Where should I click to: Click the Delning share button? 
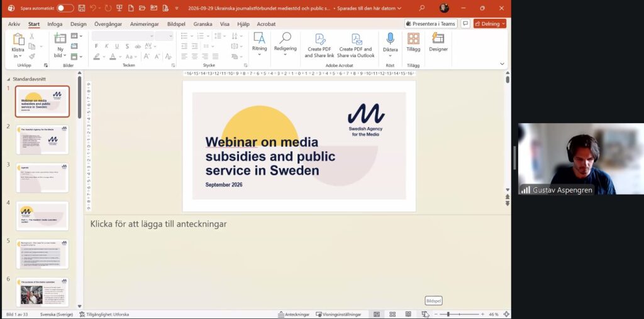click(489, 24)
